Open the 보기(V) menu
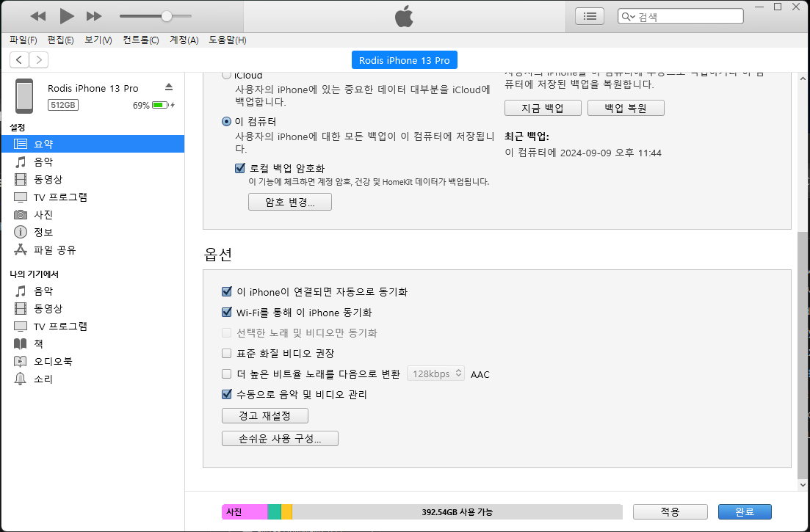This screenshot has height=532, width=810. pos(98,40)
